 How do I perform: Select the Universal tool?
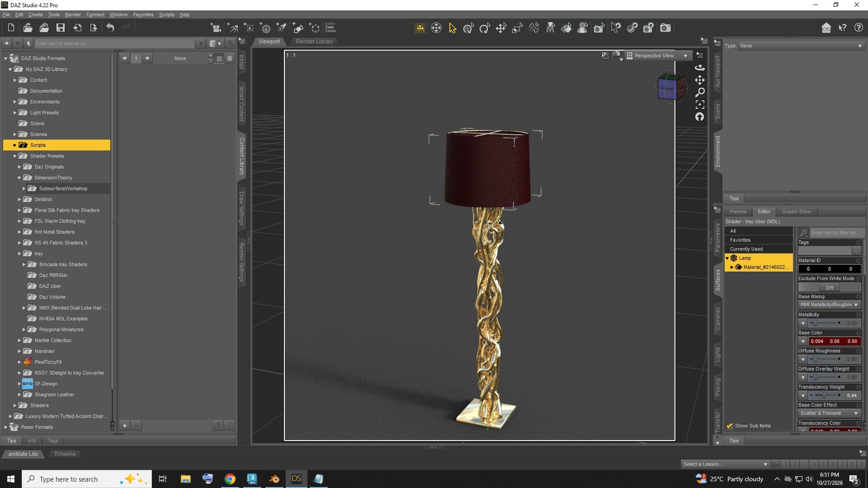click(468, 28)
